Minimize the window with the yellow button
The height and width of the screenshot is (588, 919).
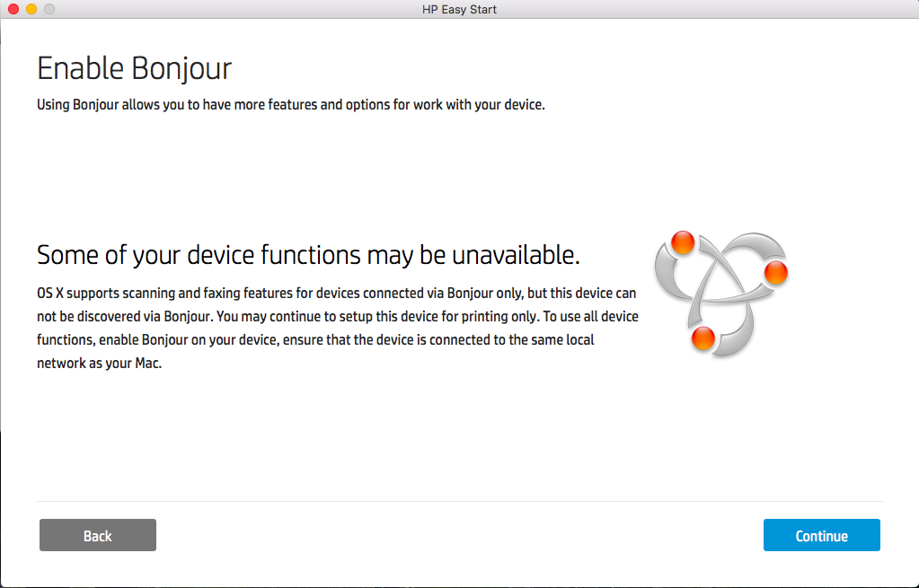click(31, 9)
